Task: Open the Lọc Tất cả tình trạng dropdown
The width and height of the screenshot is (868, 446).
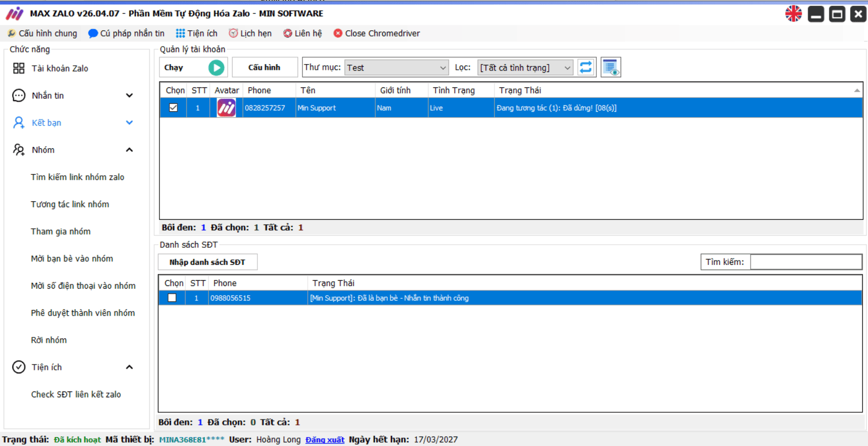Action: point(525,68)
